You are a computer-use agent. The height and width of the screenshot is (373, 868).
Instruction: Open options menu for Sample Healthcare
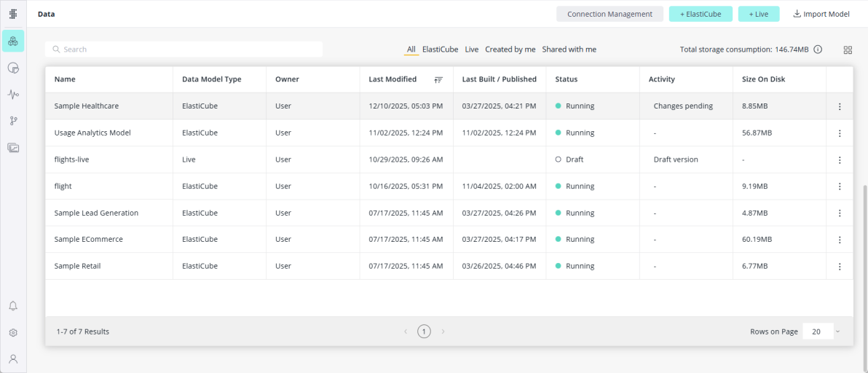840,106
